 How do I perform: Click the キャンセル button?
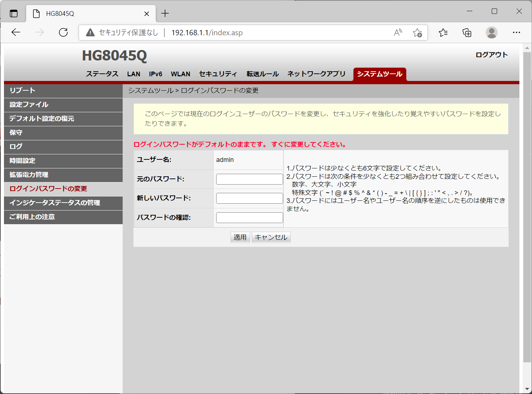(271, 237)
